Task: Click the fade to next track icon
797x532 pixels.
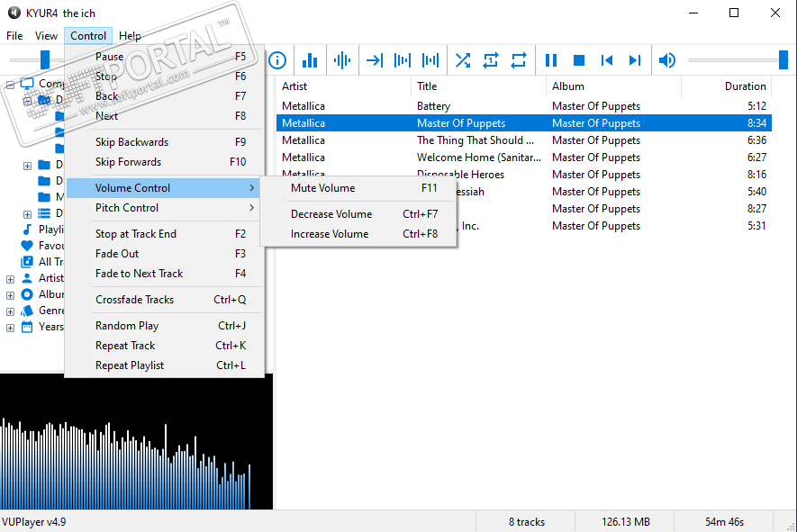Action: [430, 60]
